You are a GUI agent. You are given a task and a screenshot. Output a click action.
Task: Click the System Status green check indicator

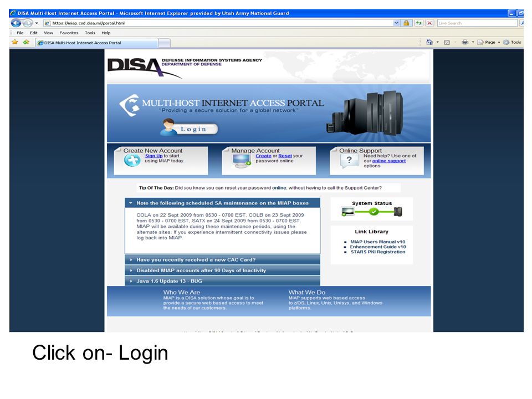pyautogui.click(x=374, y=212)
